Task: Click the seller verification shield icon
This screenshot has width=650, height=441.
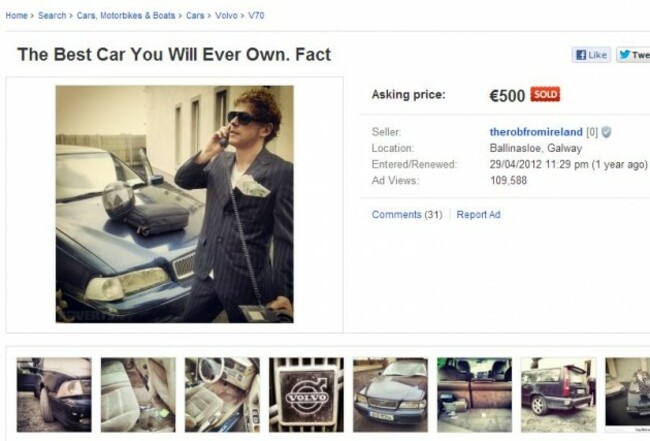Action: (606, 132)
